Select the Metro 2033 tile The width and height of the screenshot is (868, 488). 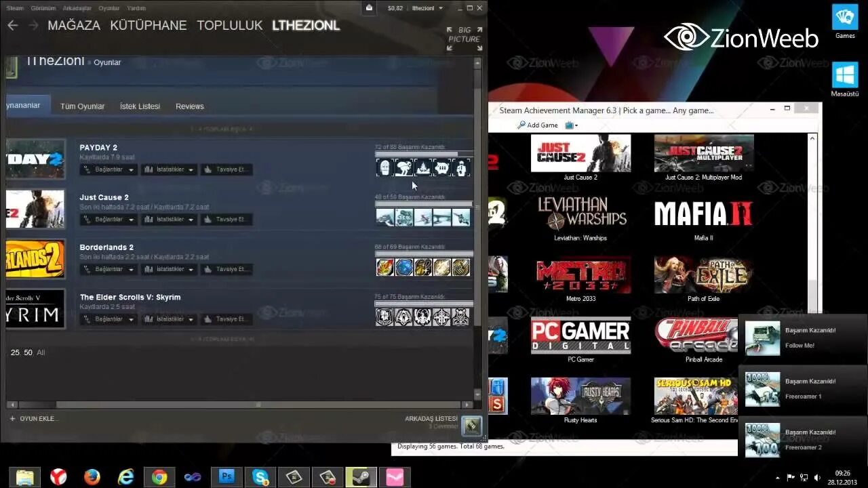[580, 279]
